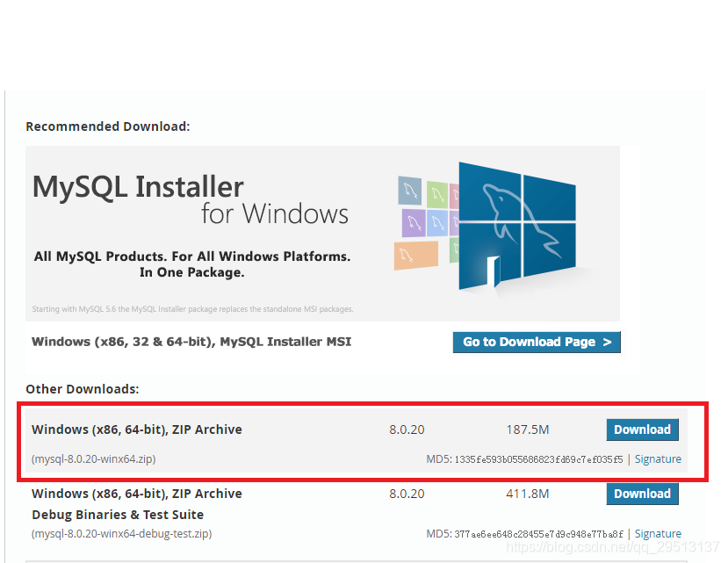Click Windows (x86, 32 & 64-bit), MySQL Installer MSI
Viewport: 728px width, 563px height.
point(191,342)
